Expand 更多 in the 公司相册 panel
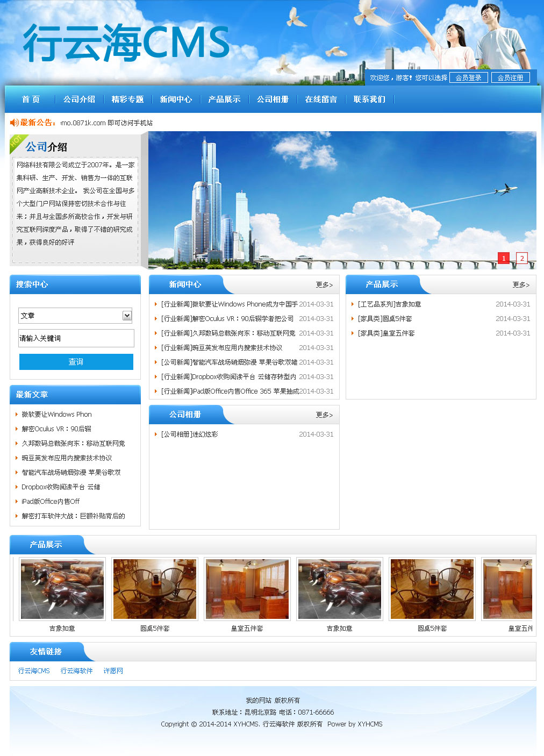 pos(324,415)
